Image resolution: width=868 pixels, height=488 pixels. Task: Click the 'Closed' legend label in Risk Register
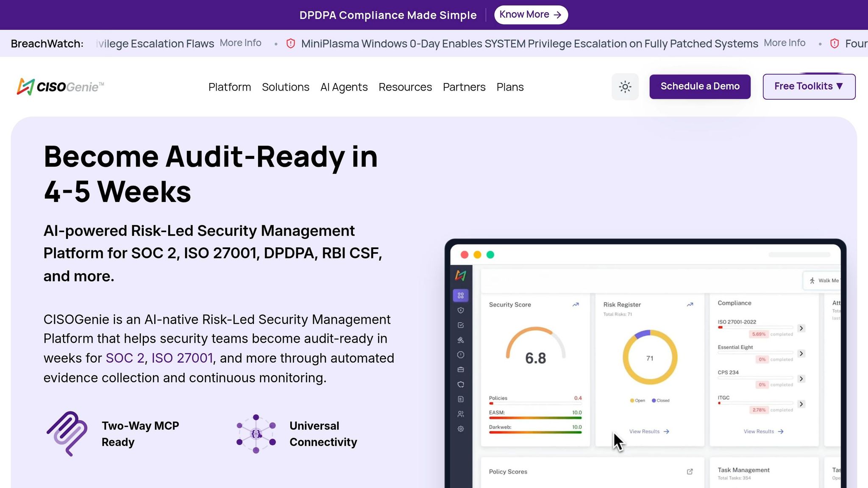coord(663,400)
